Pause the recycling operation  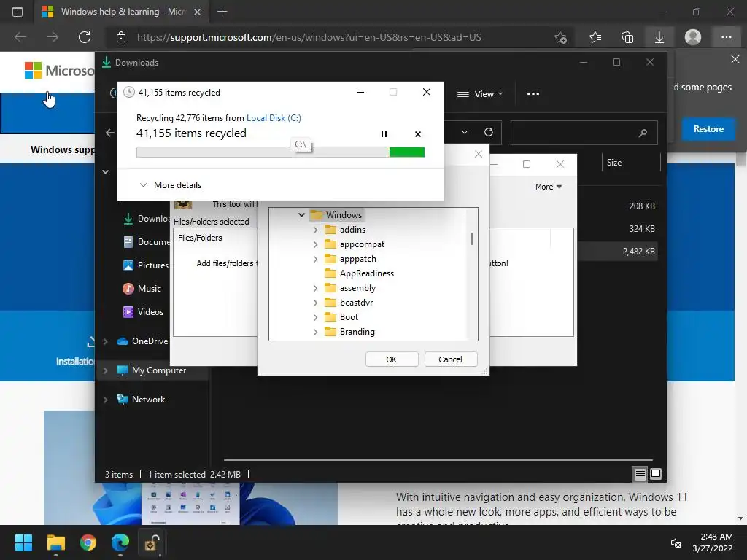[x=384, y=134]
